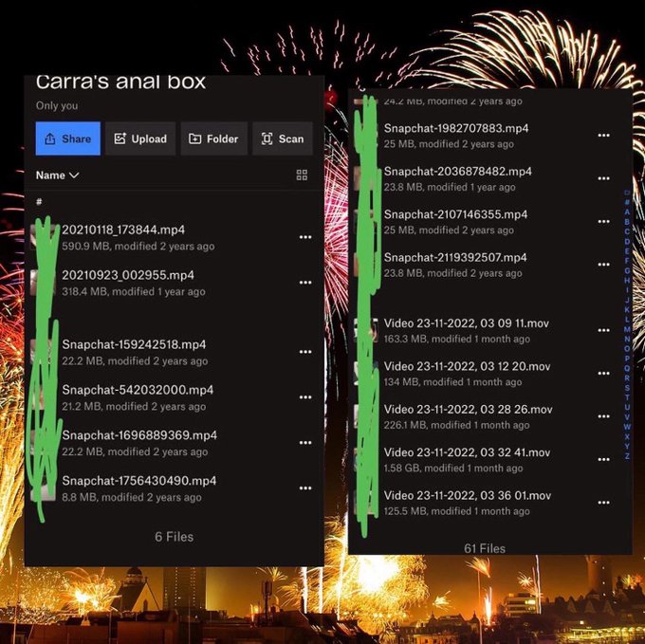Viewport: 645px width, 644px height.
Task: Create a new item with Folder button
Action: coord(214,138)
